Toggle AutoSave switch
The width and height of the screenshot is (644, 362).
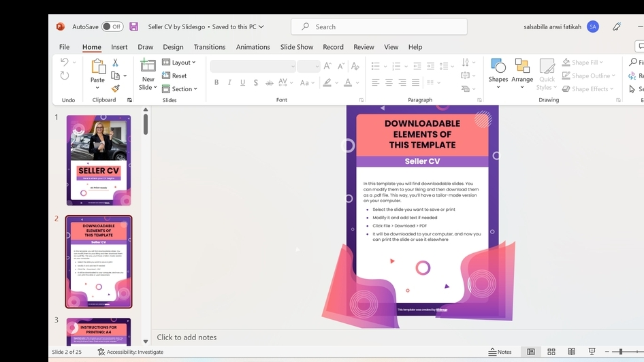112,27
